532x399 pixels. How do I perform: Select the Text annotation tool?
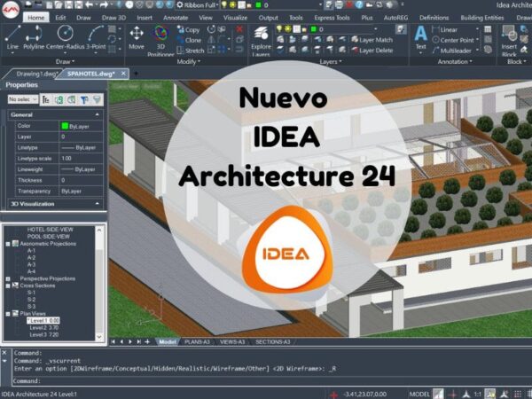coord(420,37)
